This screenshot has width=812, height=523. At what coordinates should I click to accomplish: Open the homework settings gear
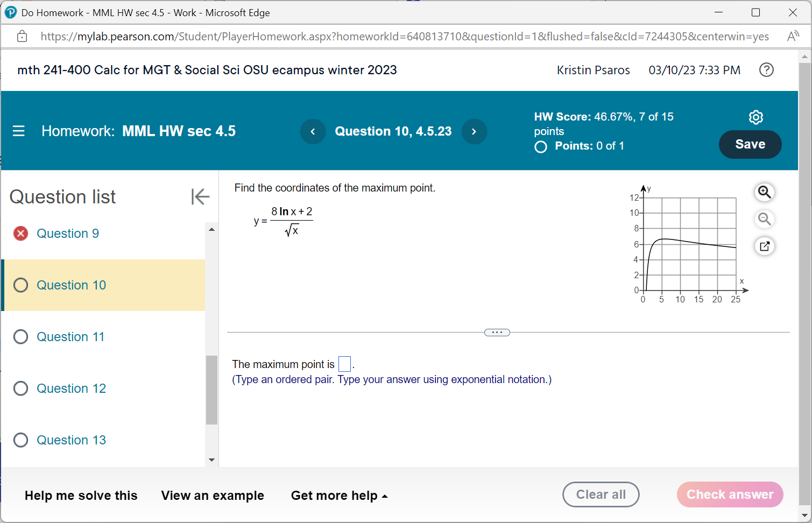click(755, 117)
